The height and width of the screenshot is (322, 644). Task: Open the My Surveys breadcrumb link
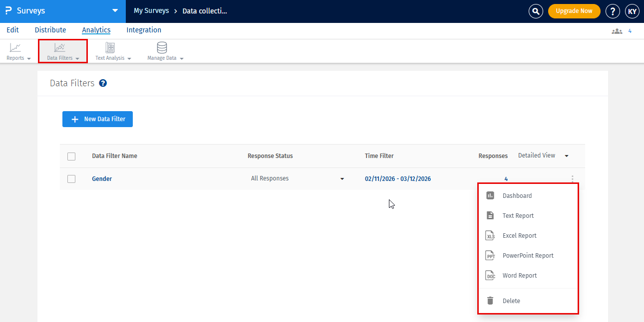(151, 10)
